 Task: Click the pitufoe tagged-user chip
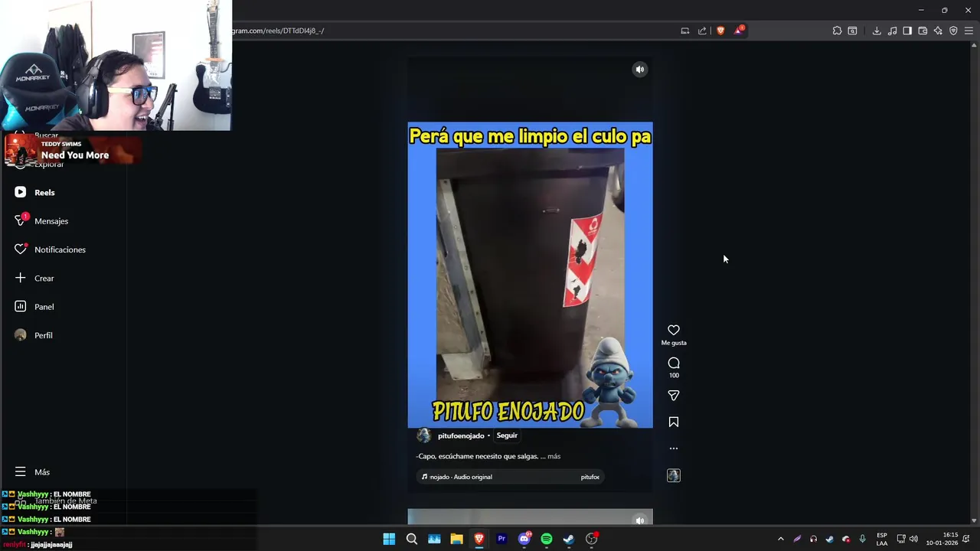point(590,477)
